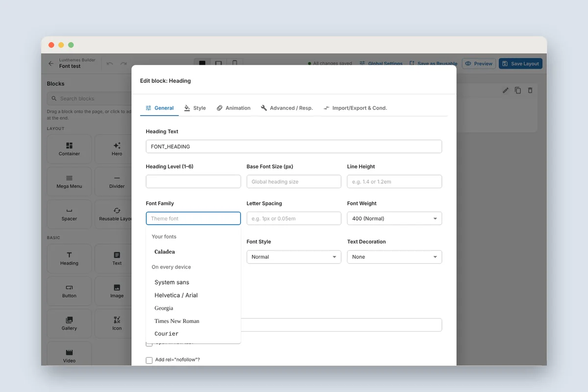Add a Gallery block
Screen dimensions: 588x392
[x=69, y=323]
